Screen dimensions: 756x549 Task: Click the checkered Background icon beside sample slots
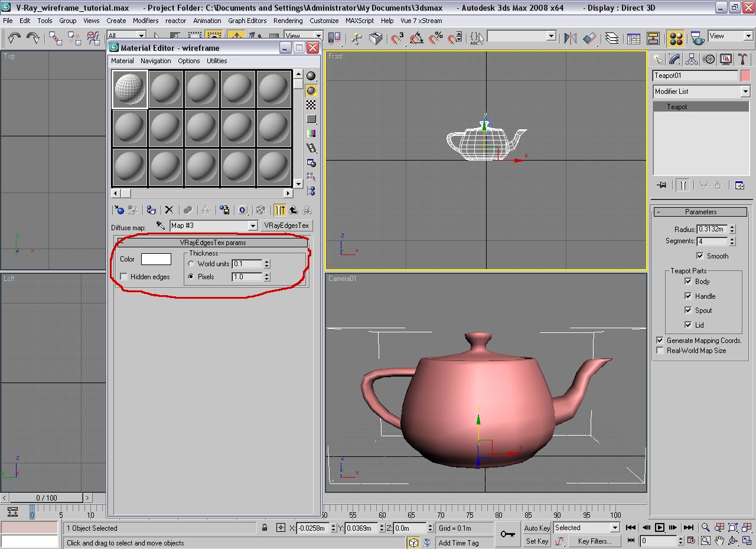312,104
